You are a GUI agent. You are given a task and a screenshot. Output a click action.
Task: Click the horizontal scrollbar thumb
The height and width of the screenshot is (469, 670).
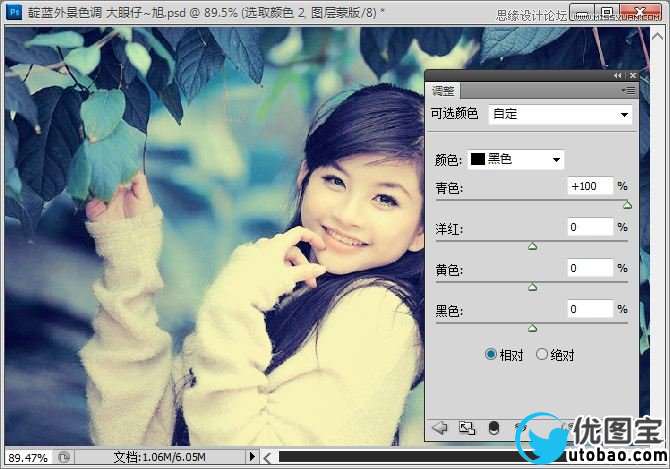400,457
